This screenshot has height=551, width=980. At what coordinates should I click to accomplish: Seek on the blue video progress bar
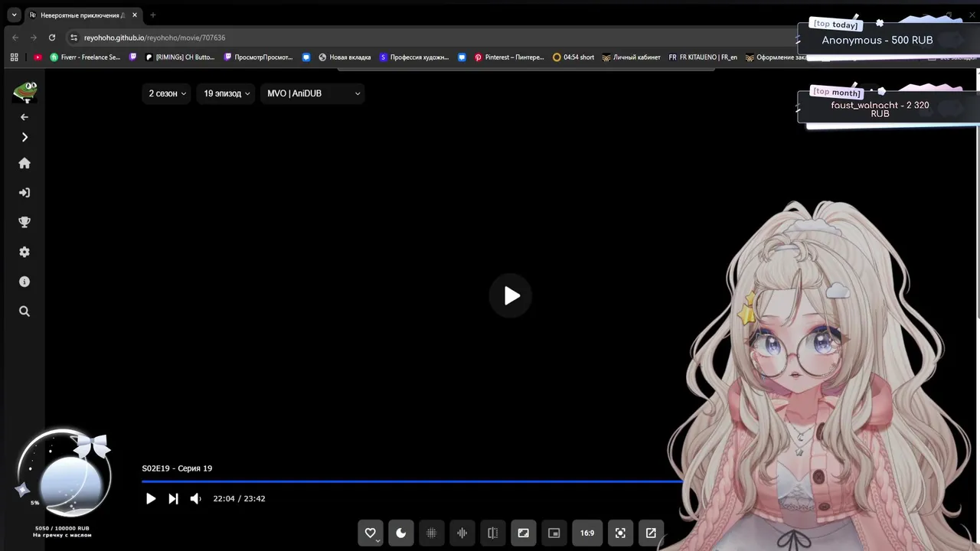[x=412, y=481]
